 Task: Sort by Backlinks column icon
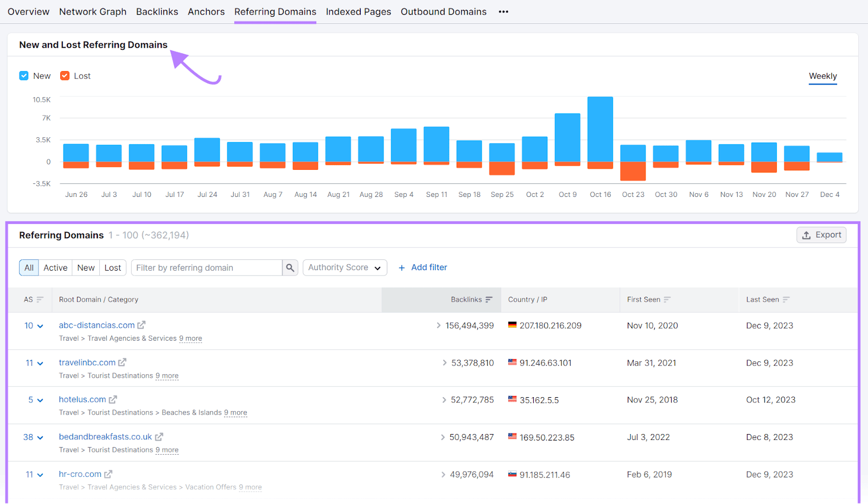click(x=489, y=299)
